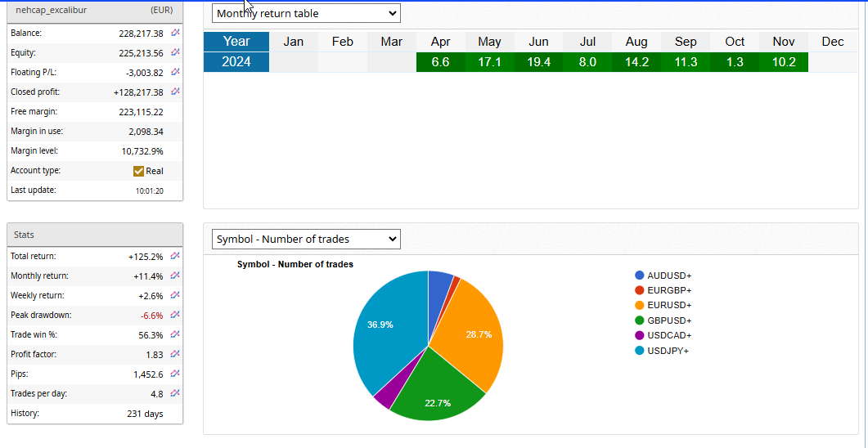The image size is (868, 448).
Task: Click chart icon next to Balance
Action: point(175,34)
